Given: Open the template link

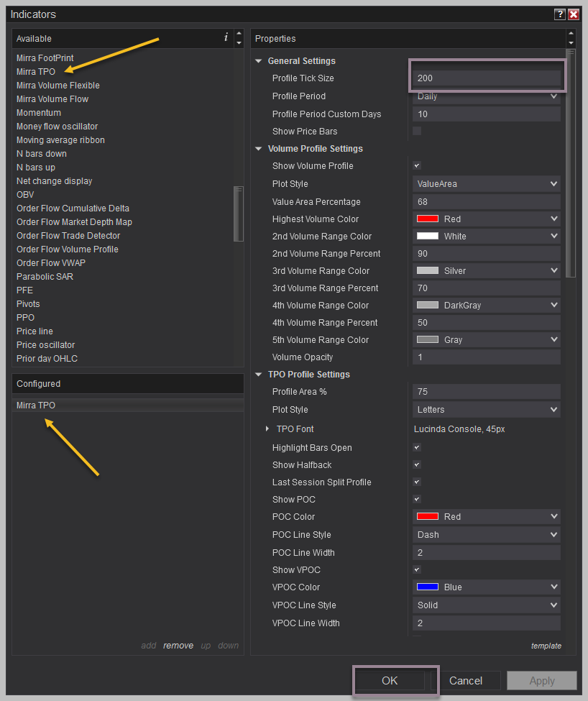Looking at the screenshot, I should (546, 646).
